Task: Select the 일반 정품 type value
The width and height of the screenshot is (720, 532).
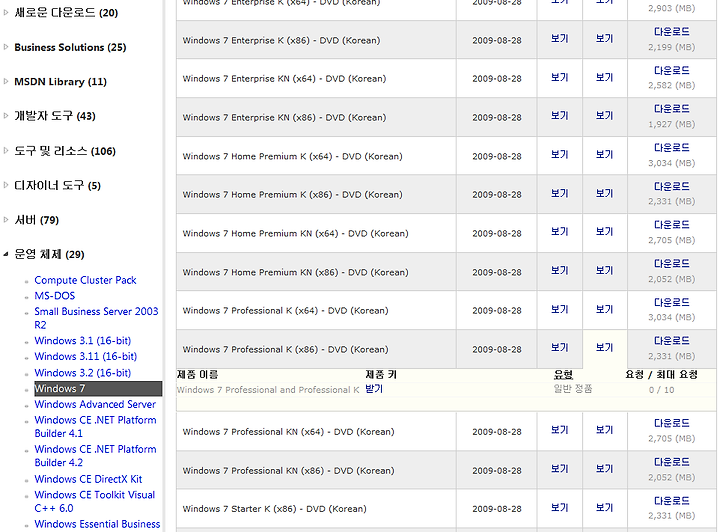Action: tap(573, 389)
